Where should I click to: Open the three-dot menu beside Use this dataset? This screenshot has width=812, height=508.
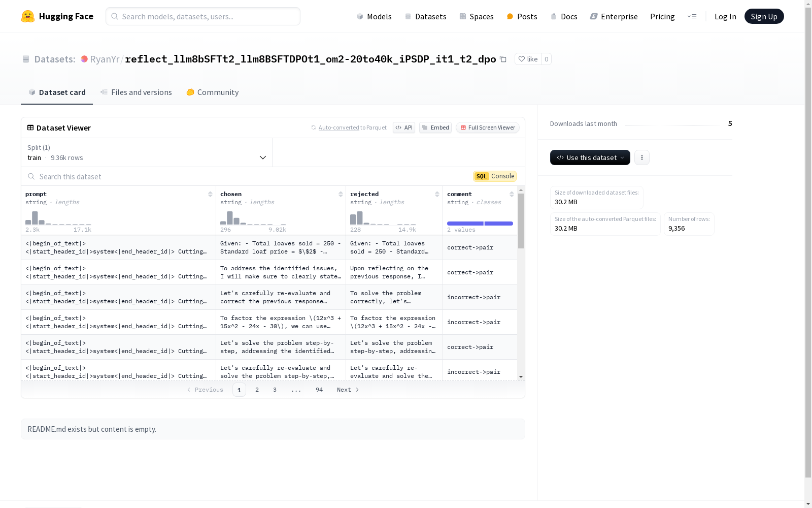click(642, 157)
